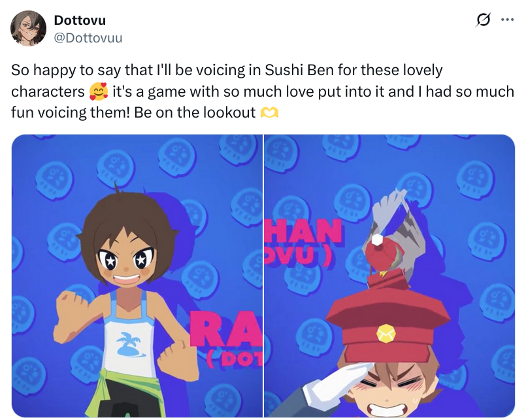The image size is (524, 420).
Task: Open the @Dottovuu handle link
Action: (x=88, y=38)
